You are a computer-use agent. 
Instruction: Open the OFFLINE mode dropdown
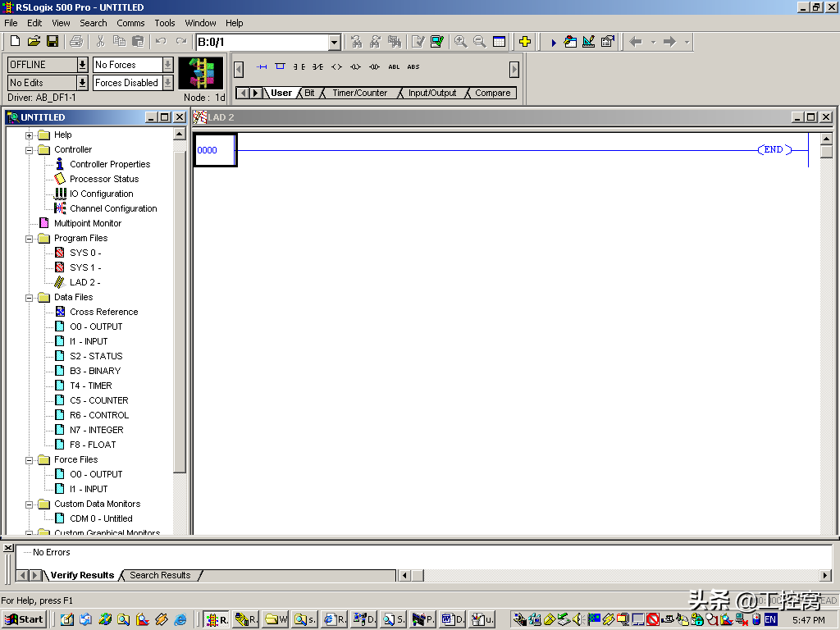(82, 65)
